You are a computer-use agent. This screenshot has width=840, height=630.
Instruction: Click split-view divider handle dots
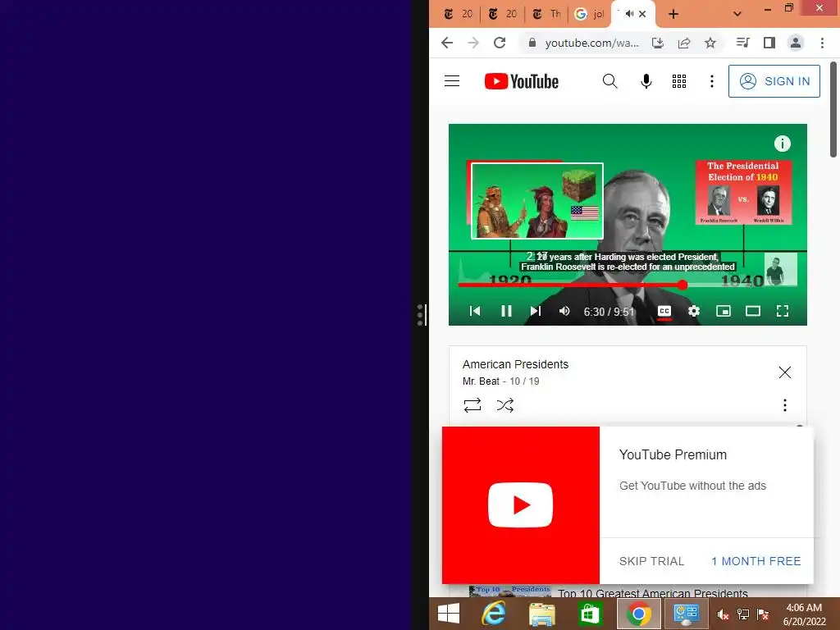(420, 315)
